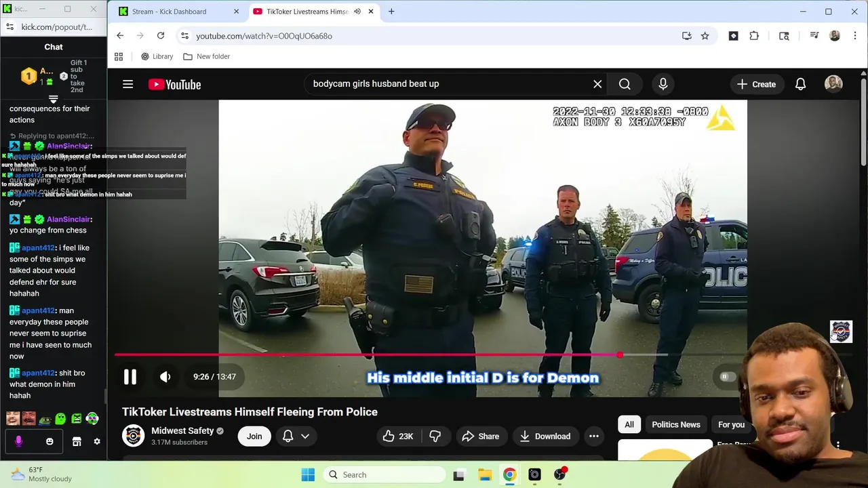Click the Chrome side search icon
The width and height of the screenshot is (868, 488).
tap(784, 36)
